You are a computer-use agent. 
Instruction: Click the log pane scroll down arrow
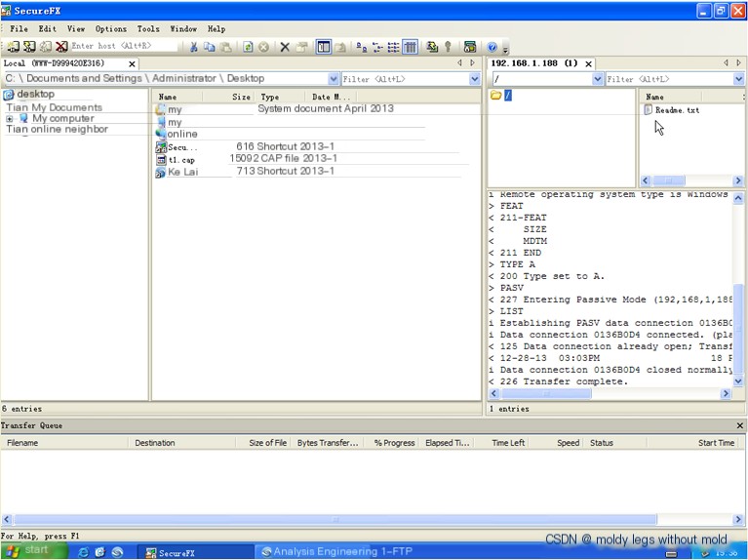click(738, 380)
